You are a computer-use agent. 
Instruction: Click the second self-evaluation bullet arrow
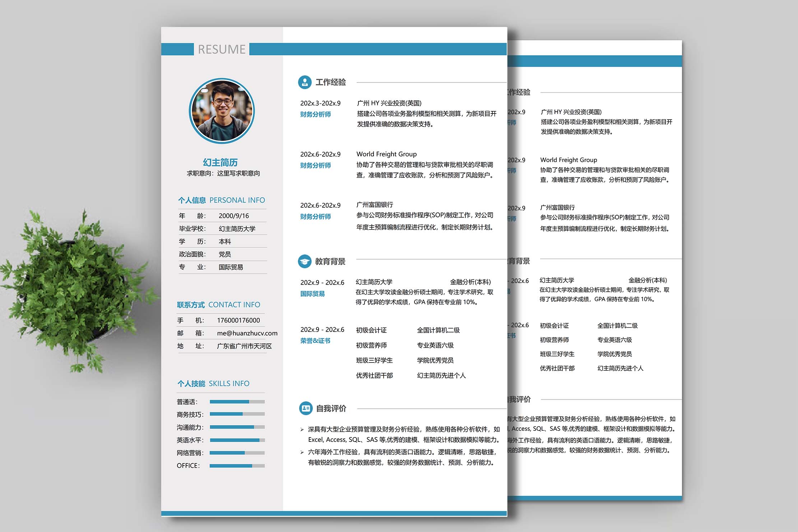302,452
